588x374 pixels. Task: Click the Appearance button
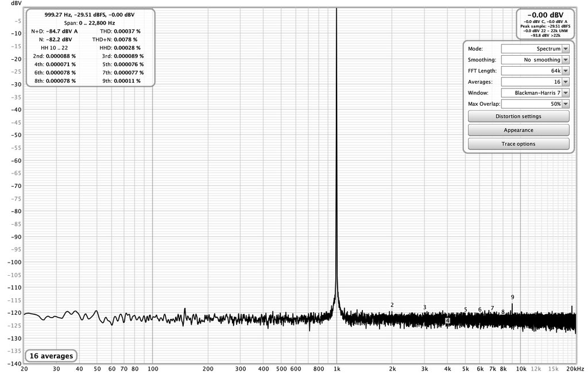(519, 130)
